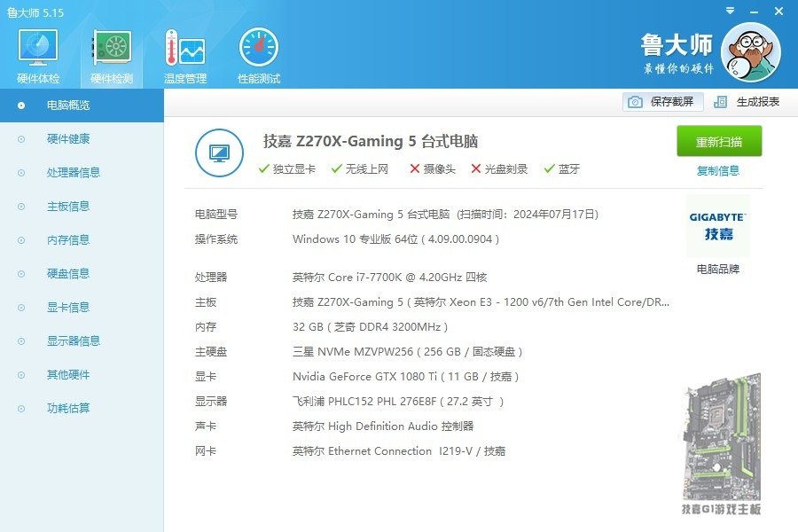Select 电脑概览 in the sidebar
Viewport: 798px width, 532px height.
[x=82, y=106]
